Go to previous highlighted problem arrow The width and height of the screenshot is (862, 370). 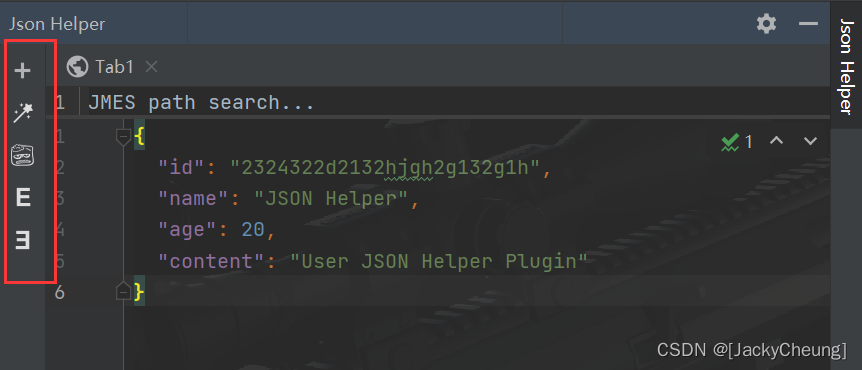776,141
